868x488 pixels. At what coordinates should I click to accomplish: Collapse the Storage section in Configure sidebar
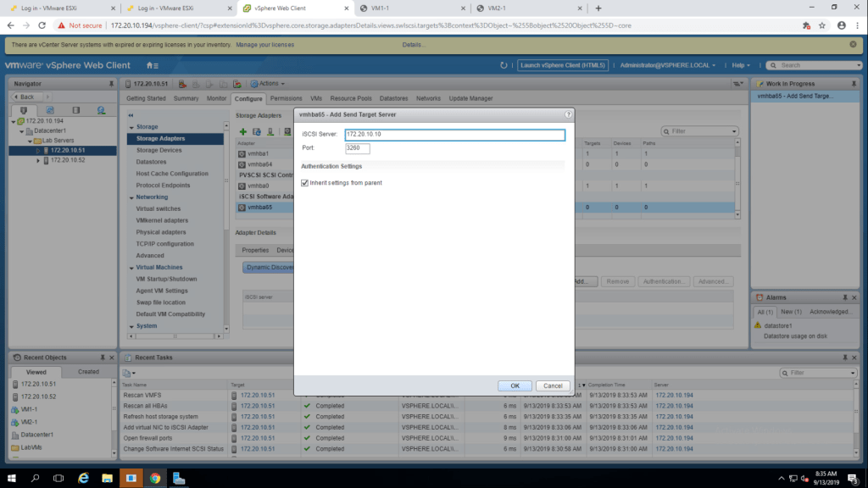pos(131,126)
